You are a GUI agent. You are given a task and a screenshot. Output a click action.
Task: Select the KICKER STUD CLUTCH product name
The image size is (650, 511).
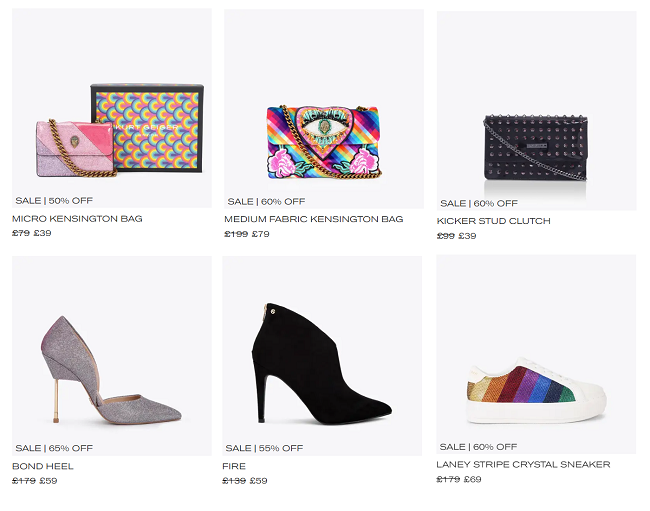(x=493, y=221)
